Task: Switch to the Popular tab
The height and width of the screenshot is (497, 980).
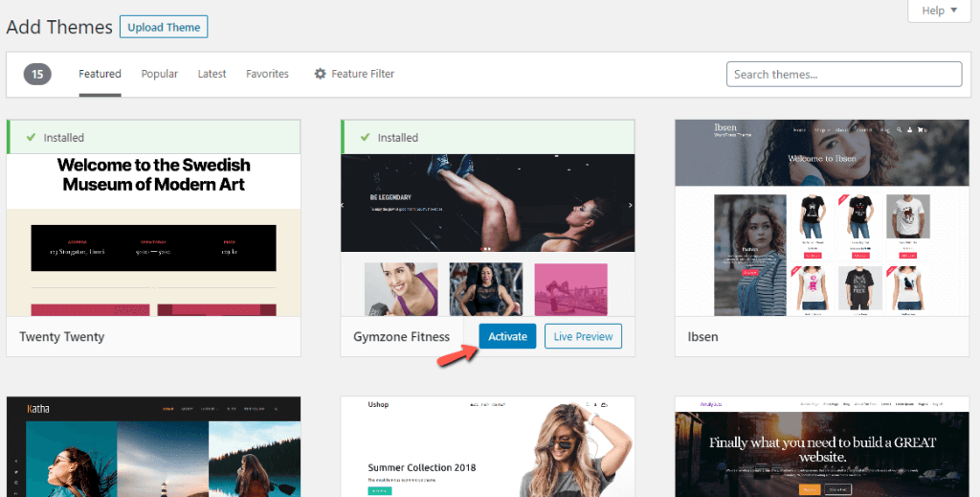Action: pos(160,74)
